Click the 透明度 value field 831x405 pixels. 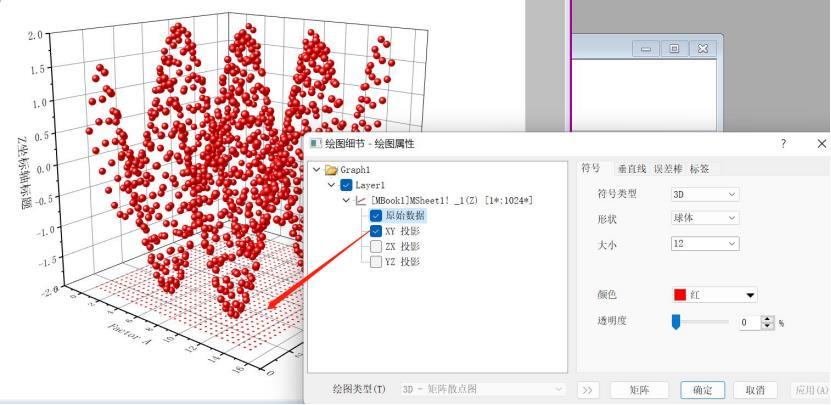coord(750,322)
